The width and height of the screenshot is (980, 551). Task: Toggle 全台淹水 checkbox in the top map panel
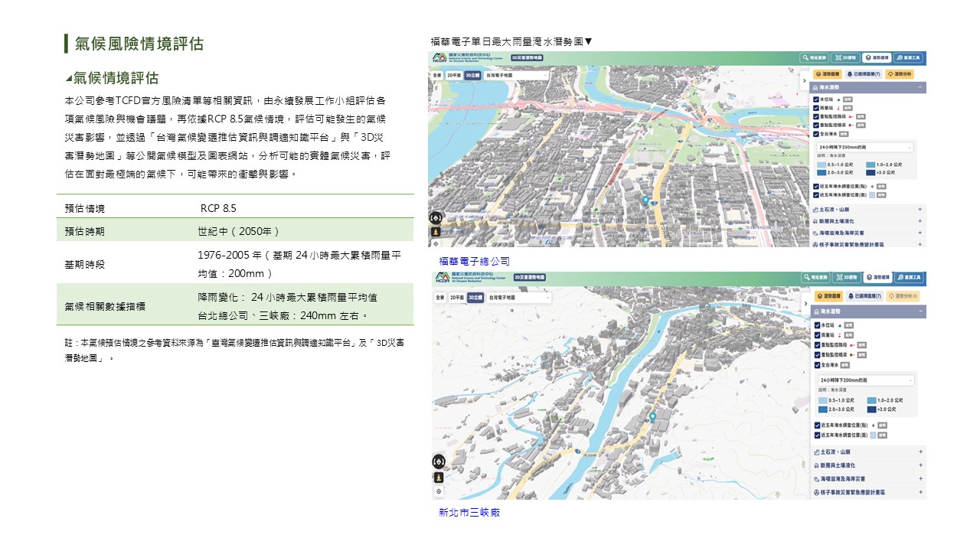coord(816,134)
